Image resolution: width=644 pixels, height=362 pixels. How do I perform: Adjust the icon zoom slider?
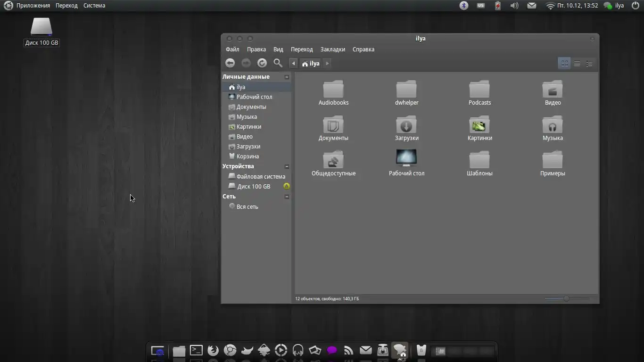pyautogui.click(x=566, y=298)
